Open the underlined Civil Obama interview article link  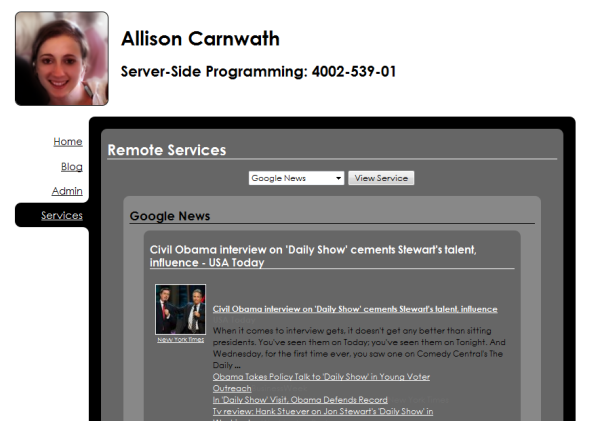pos(355,309)
